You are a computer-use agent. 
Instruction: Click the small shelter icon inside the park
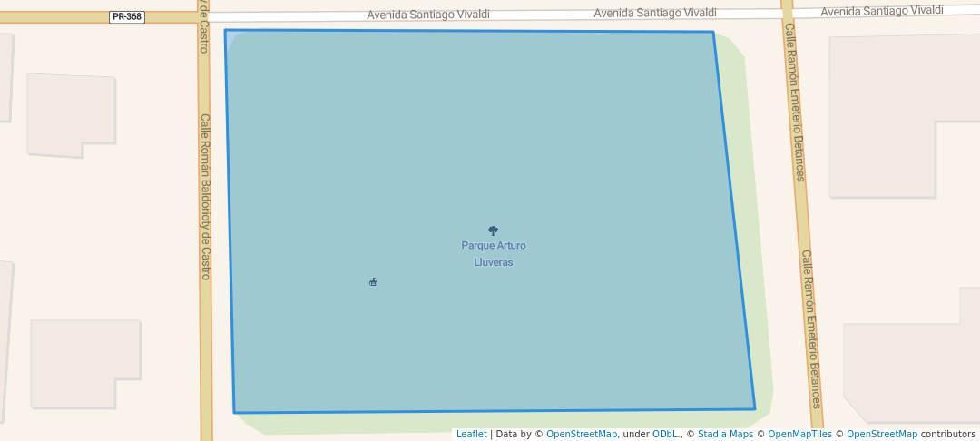(x=373, y=282)
